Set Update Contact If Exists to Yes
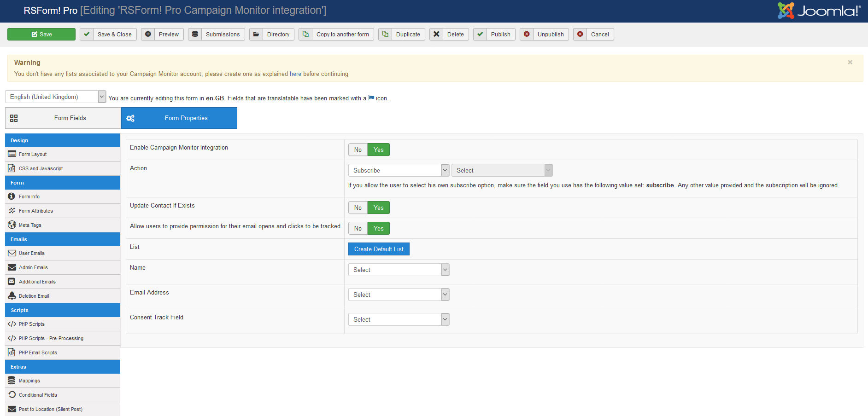 pos(379,208)
